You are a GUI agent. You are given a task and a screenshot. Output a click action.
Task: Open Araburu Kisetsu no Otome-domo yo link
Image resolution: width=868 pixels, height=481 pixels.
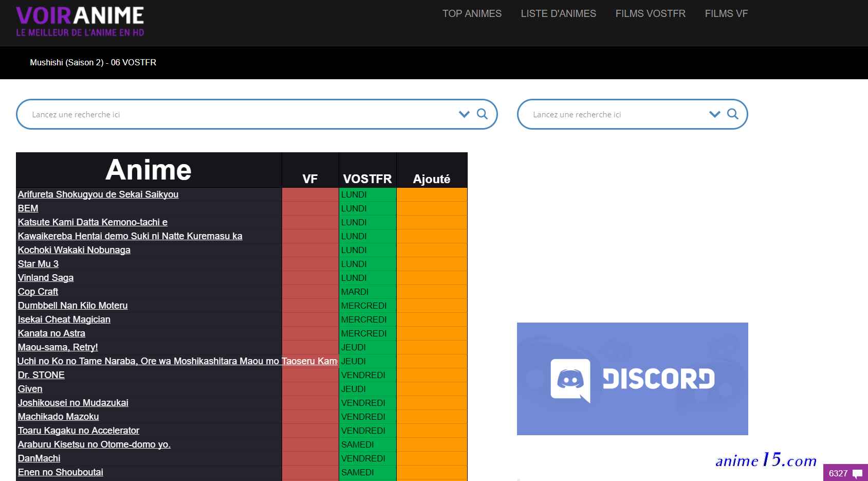tap(94, 444)
